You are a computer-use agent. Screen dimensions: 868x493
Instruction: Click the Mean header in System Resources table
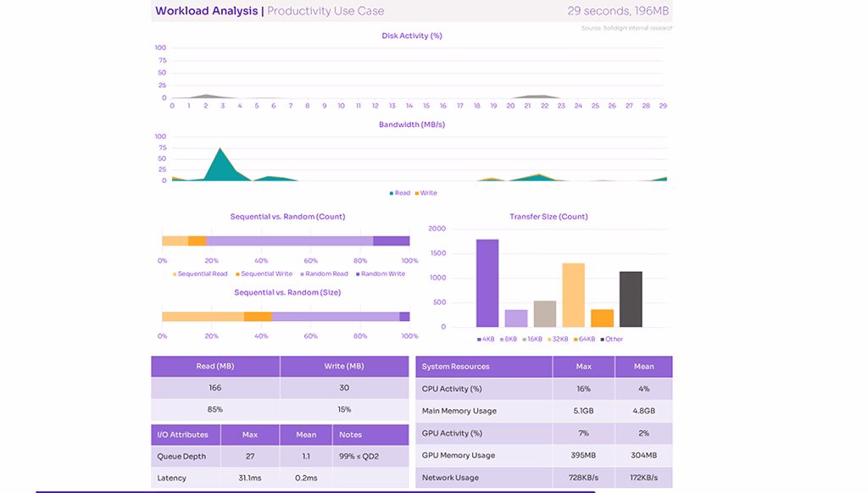pyautogui.click(x=644, y=367)
